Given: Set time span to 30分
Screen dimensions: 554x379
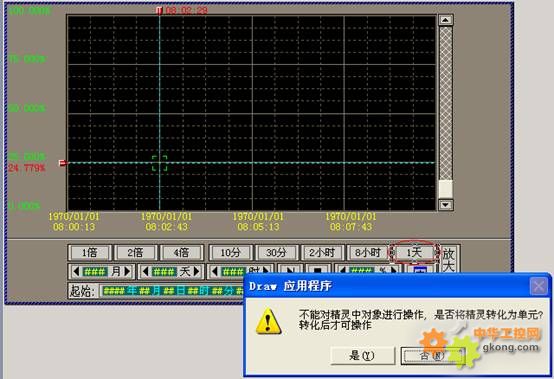Looking at the screenshot, I should coord(277,253).
